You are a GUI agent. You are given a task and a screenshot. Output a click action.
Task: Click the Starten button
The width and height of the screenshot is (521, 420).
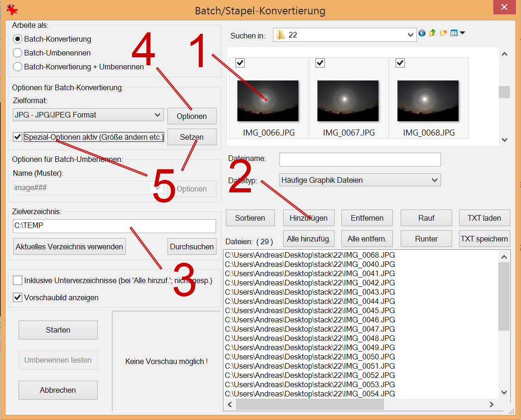click(x=58, y=330)
